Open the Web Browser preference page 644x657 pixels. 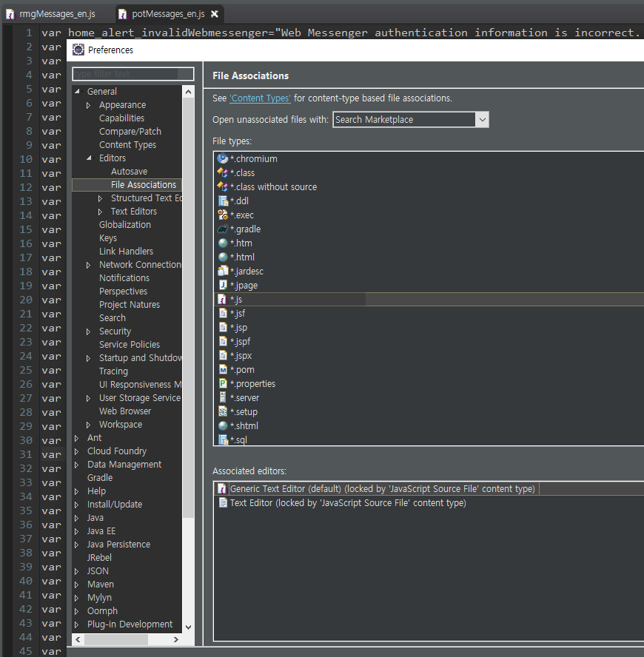tap(125, 411)
